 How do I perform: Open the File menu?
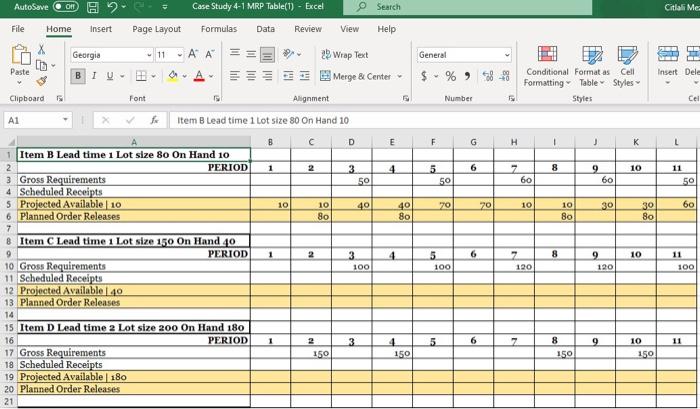point(18,29)
